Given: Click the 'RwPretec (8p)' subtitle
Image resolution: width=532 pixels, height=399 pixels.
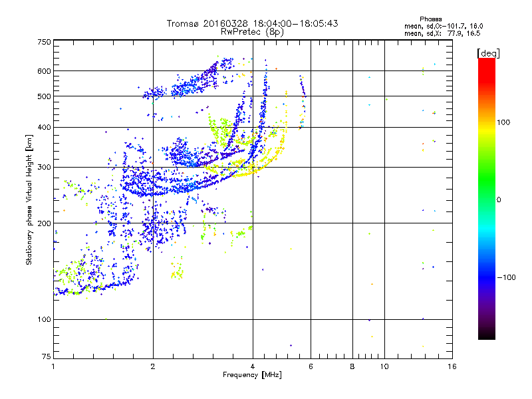Looking at the screenshot, I should (252, 32).
